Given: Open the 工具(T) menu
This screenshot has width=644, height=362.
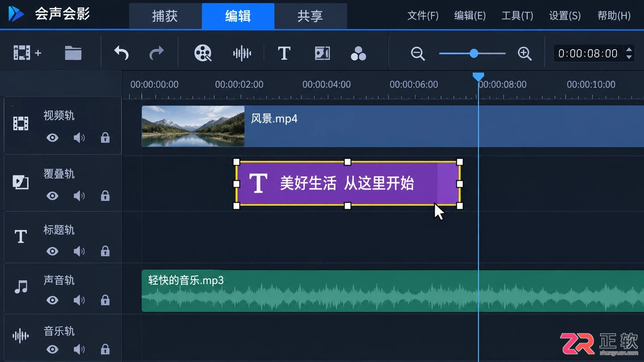Looking at the screenshot, I should pyautogui.click(x=517, y=16).
